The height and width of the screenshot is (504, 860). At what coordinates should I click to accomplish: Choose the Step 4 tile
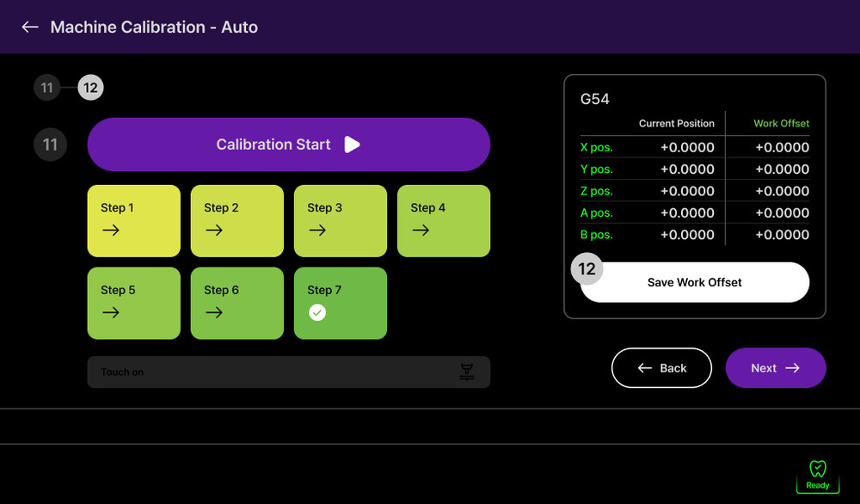[444, 221]
